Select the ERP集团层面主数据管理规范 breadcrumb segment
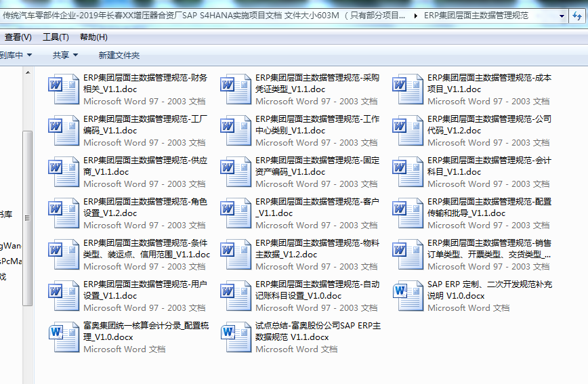This screenshot has height=384, width=588. 476,16
